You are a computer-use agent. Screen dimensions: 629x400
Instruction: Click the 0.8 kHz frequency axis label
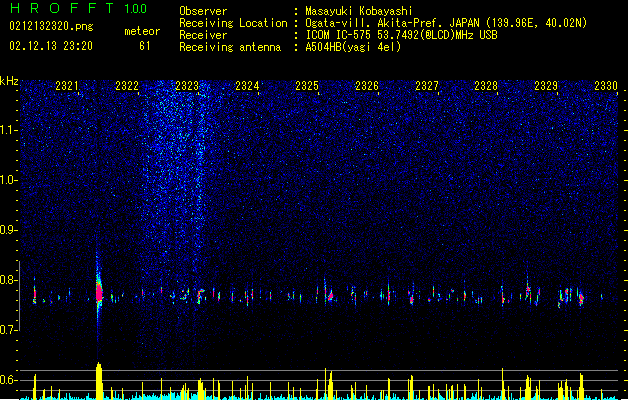9,280
